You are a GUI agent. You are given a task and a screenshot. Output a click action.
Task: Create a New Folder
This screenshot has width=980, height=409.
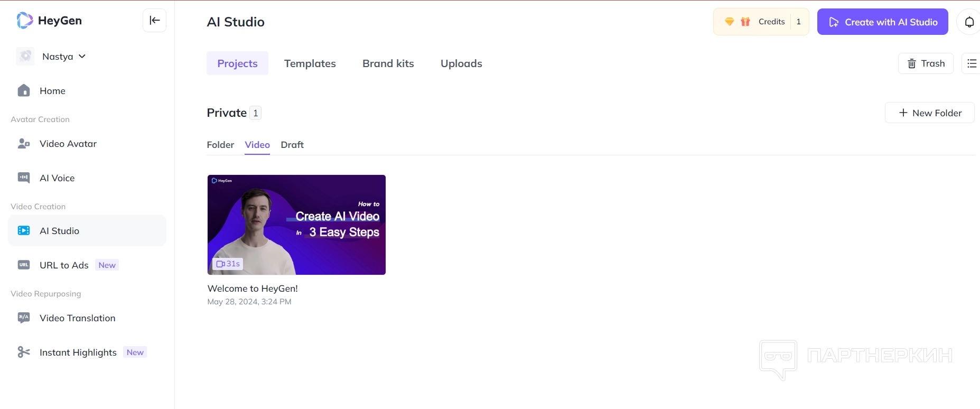click(x=930, y=113)
